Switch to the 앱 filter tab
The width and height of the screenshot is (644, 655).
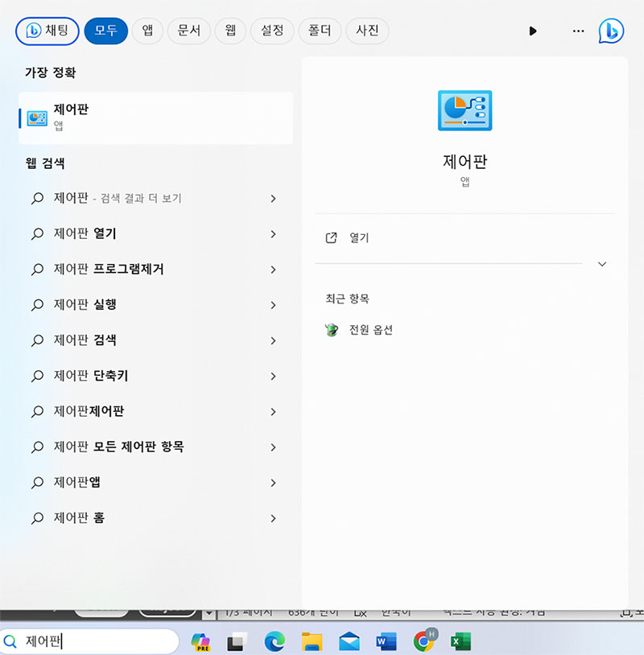point(147,31)
